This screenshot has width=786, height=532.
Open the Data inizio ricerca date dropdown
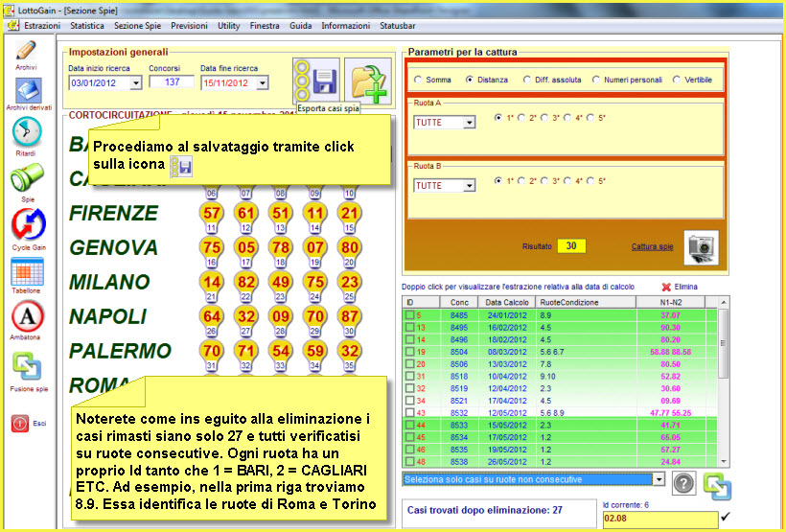(136, 83)
